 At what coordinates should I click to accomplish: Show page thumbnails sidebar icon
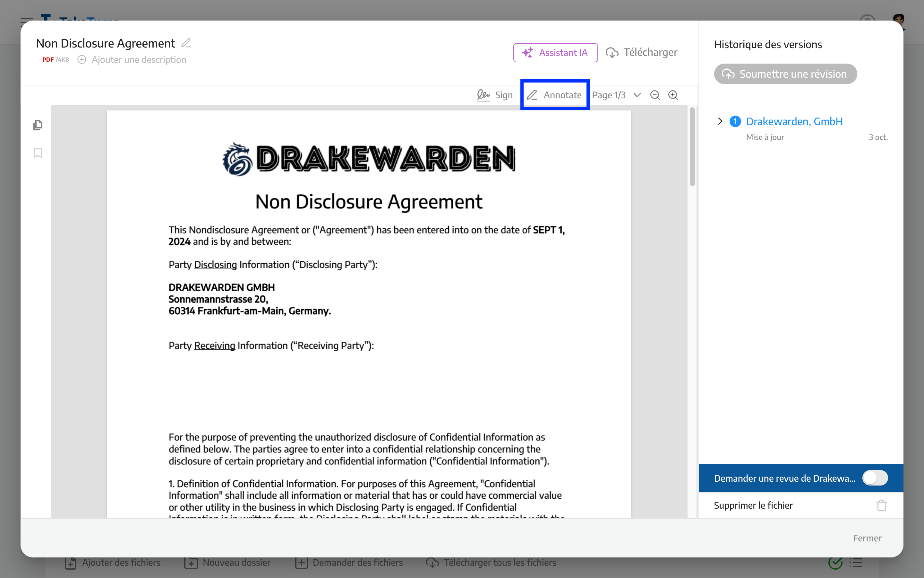tap(38, 125)
